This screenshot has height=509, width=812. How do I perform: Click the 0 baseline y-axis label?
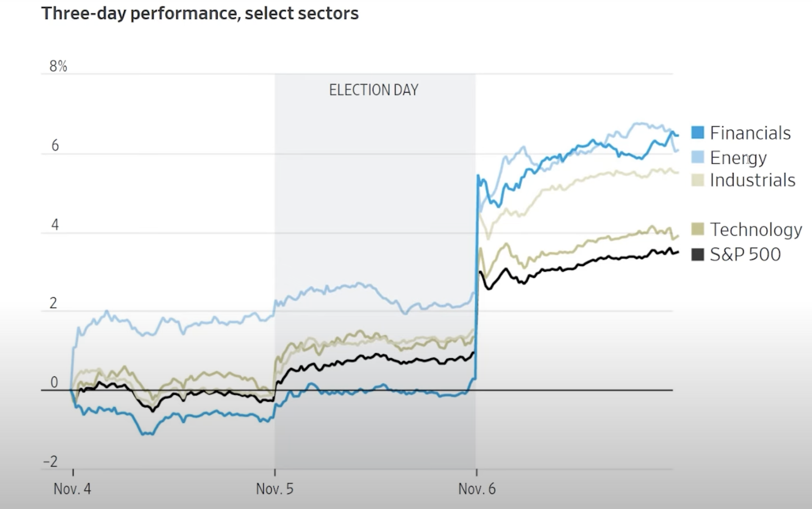pos(54,383)
